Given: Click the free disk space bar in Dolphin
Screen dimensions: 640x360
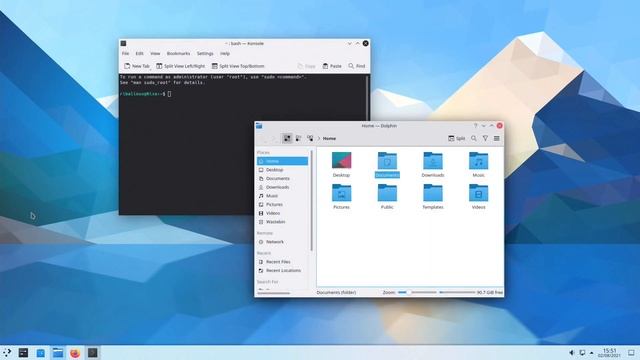Looking at the screenshot, I should pos(457,292).
